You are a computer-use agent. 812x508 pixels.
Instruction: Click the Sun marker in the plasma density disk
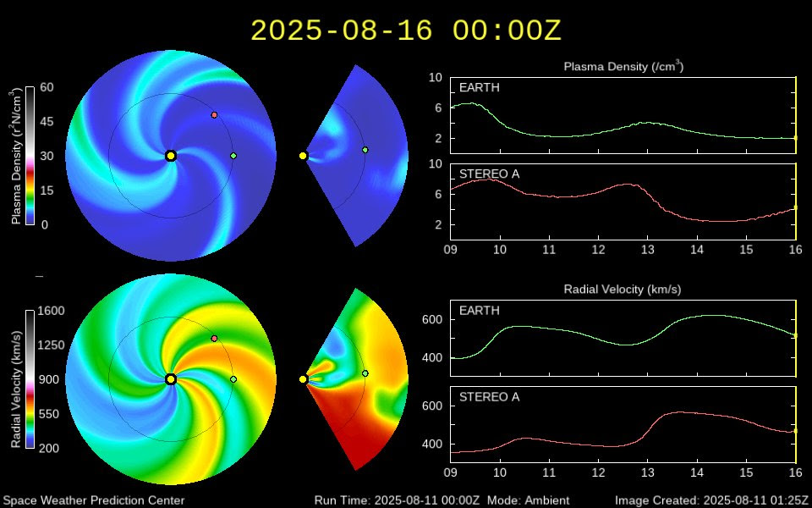pyautogui.click(x=171, y=156)
